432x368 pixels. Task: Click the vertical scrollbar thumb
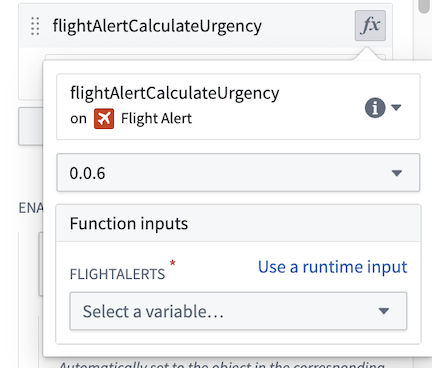tap(424, 6)
